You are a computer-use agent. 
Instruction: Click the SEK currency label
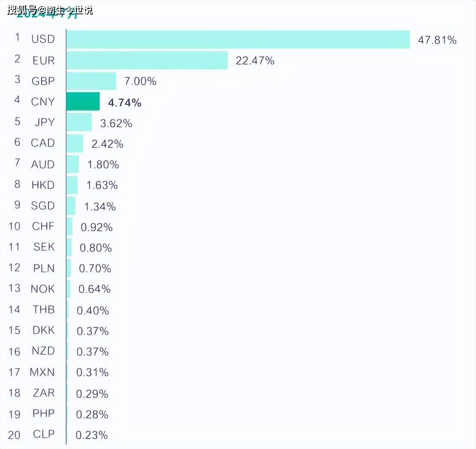click(x=44, y=247)
